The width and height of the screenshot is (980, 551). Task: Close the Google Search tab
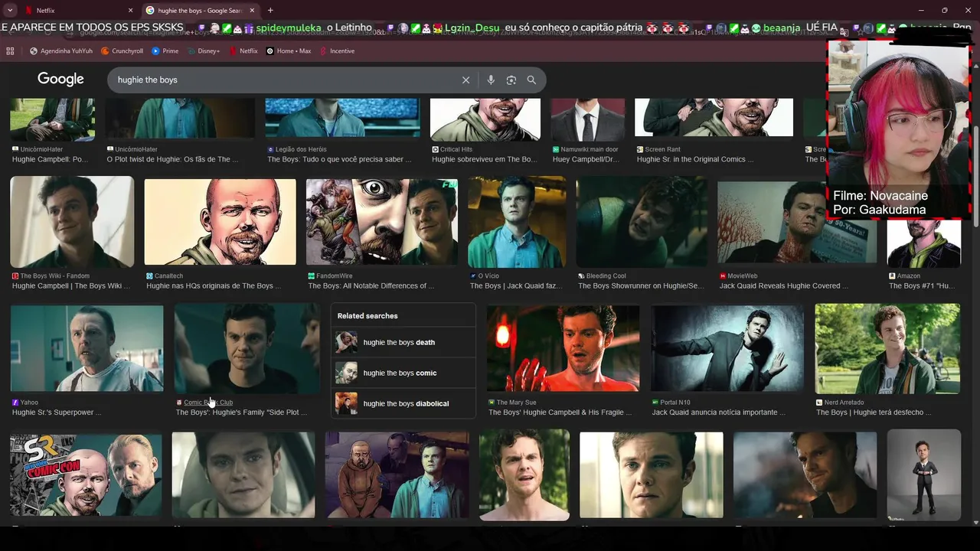pos(252,11)
